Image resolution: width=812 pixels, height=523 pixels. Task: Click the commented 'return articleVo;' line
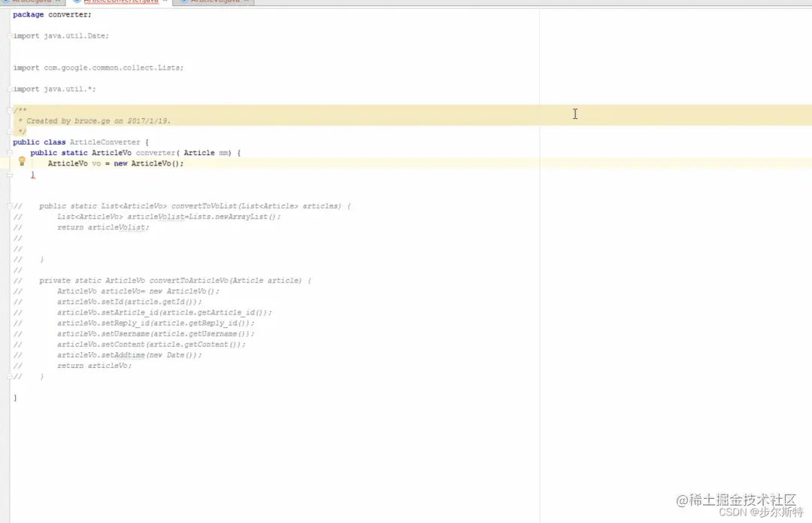point(94,366)
